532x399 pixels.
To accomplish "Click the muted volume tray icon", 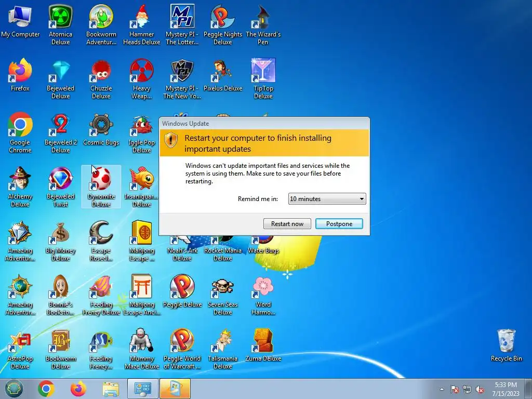I will coord(480,389).
